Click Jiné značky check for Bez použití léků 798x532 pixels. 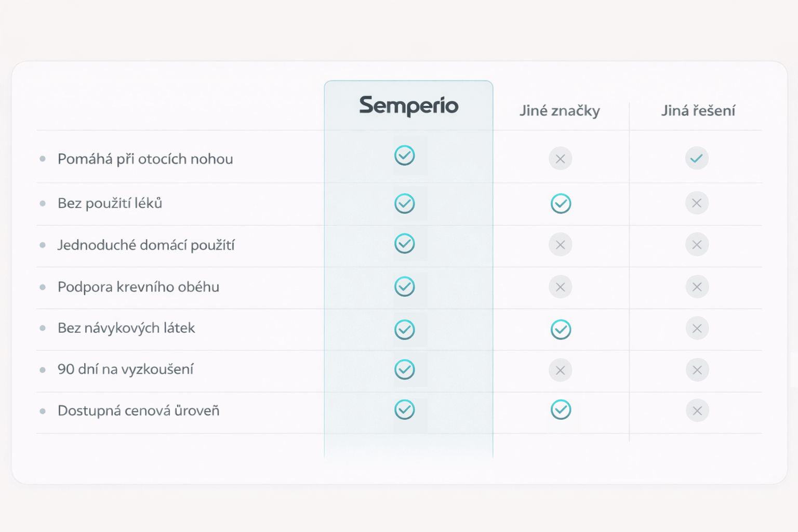click(x=561, y=203)
